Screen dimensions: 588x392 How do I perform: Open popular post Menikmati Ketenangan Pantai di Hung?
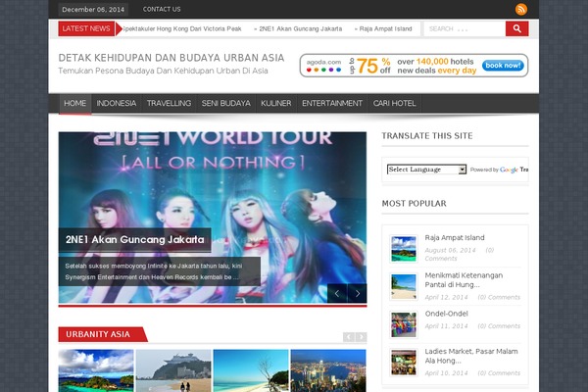click(x=464, y=280)
